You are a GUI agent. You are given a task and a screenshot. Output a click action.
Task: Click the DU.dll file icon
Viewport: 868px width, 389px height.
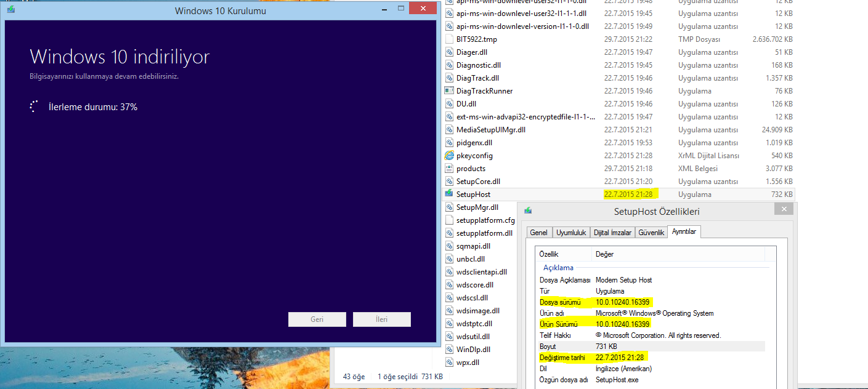(449, 103)
